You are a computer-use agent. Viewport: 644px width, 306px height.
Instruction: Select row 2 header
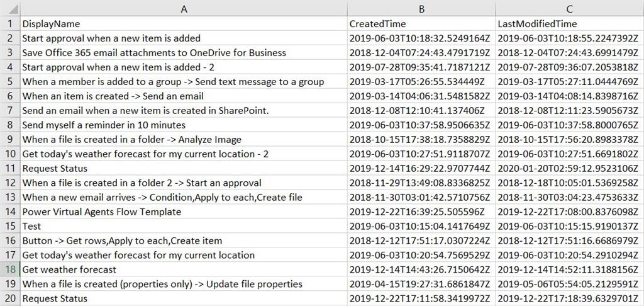10,38
